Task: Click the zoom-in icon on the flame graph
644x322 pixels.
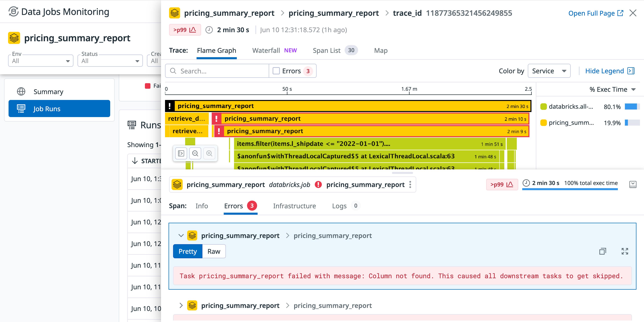Action: pyautogui.click(x=209, y=153)
